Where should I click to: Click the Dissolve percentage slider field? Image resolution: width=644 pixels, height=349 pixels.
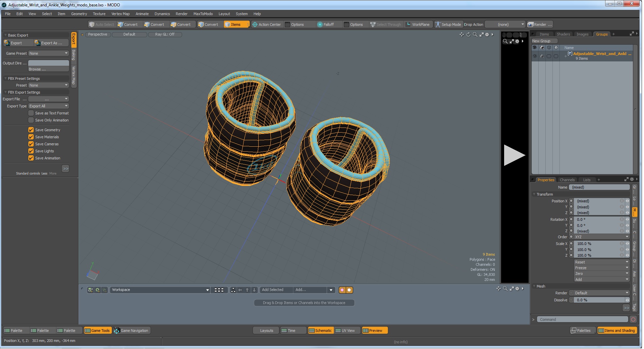pos(599,300)
